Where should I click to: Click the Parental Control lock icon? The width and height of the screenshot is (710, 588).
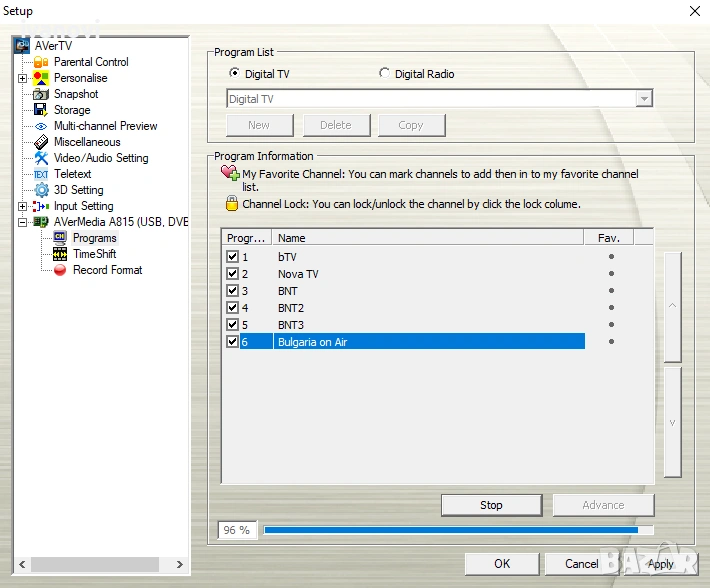tap(41, 62)
